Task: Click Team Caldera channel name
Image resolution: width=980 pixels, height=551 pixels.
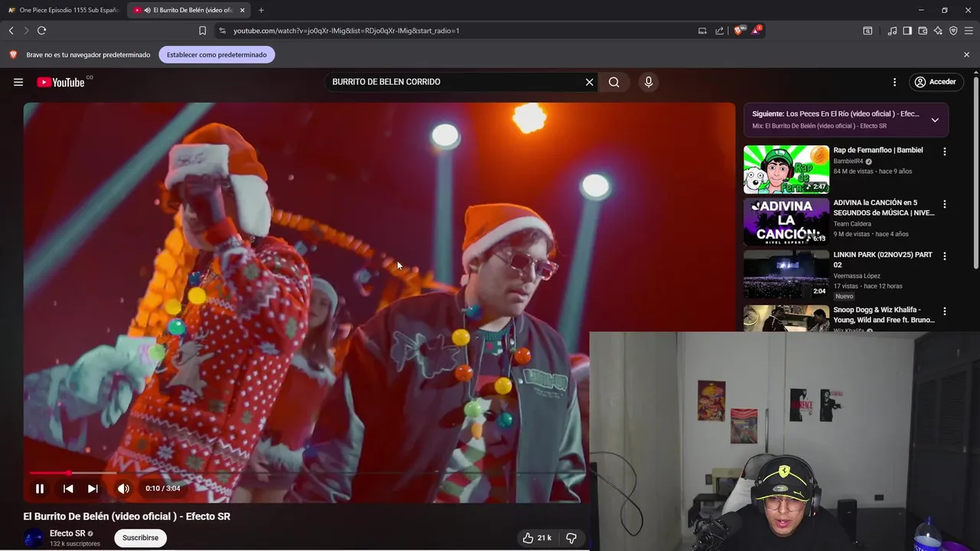Action: tap(852, 223)
